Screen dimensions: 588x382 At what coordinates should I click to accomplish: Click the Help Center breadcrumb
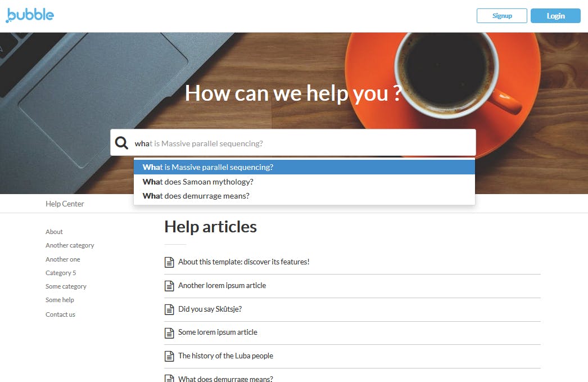click(x=65, y=204)
